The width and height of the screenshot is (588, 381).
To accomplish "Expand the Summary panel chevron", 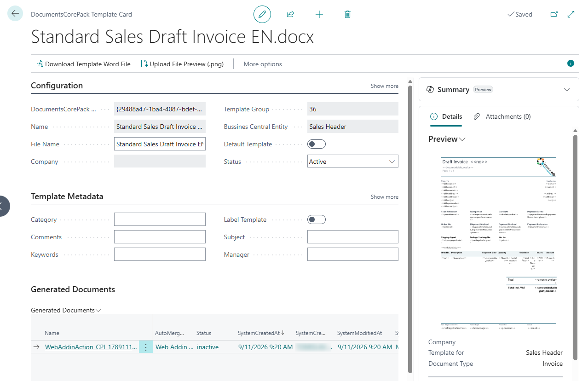I will (x=567, y=89).
